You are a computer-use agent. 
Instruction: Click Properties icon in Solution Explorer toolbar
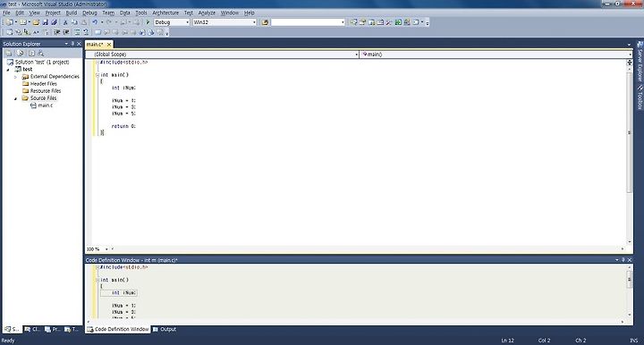9,53
